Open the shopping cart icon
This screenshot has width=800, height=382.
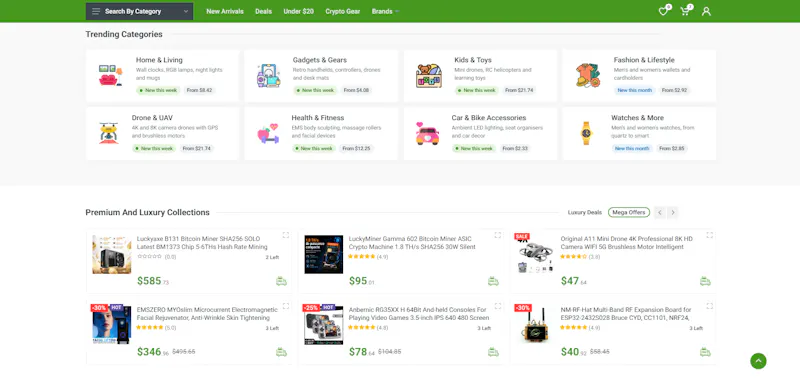pos(685,11)
